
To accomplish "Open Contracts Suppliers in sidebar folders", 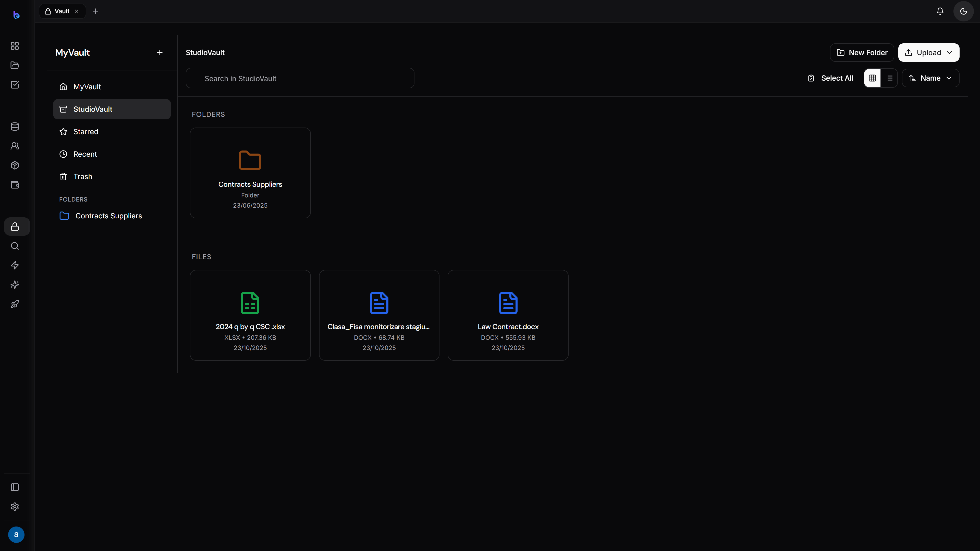I will (112, 216).
